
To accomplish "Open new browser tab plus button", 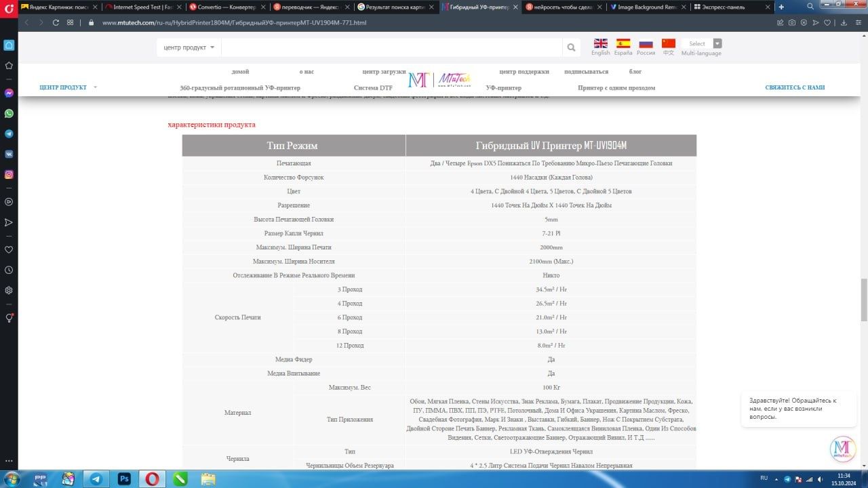I will [x=781, y=7].
